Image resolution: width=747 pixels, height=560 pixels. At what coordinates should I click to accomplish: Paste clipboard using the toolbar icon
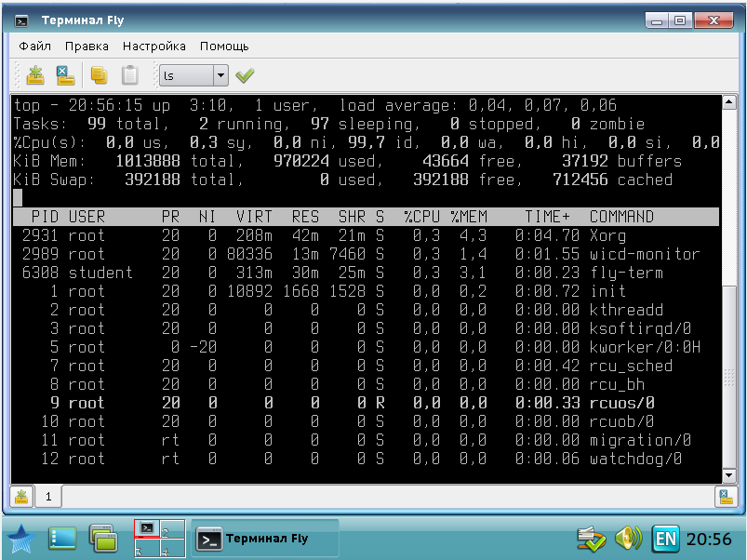pyautogui.click(x=129, y=75)
